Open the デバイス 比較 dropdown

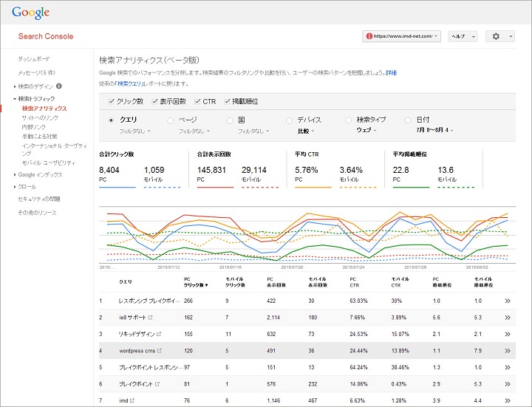tap(306, 131)
